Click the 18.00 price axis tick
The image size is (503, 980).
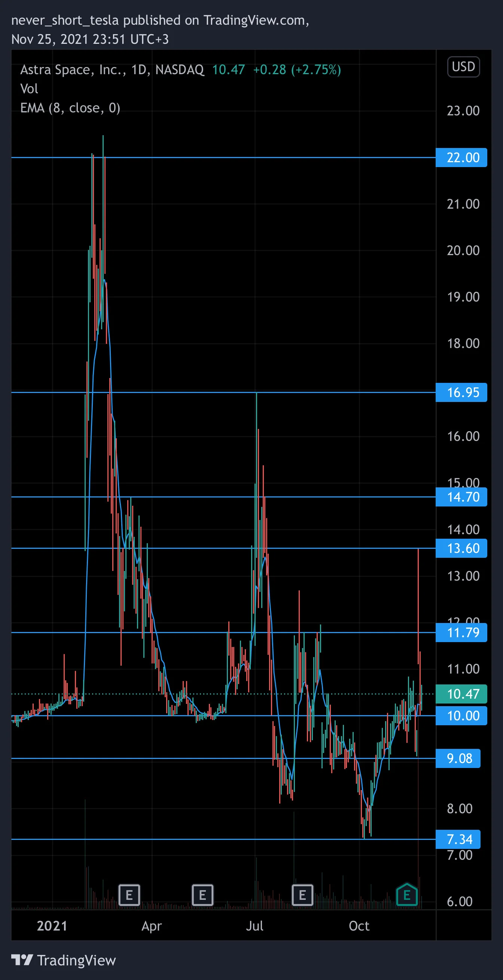coord(463,343)
